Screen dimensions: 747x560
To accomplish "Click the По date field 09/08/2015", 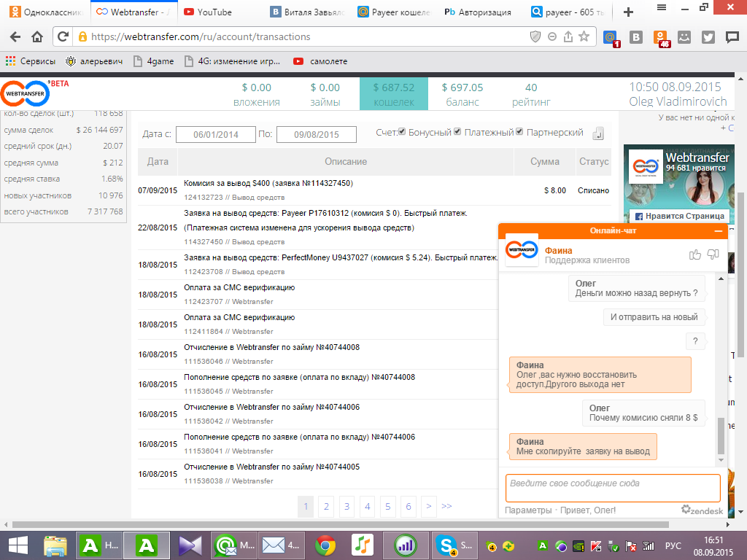I will [317, 134].
